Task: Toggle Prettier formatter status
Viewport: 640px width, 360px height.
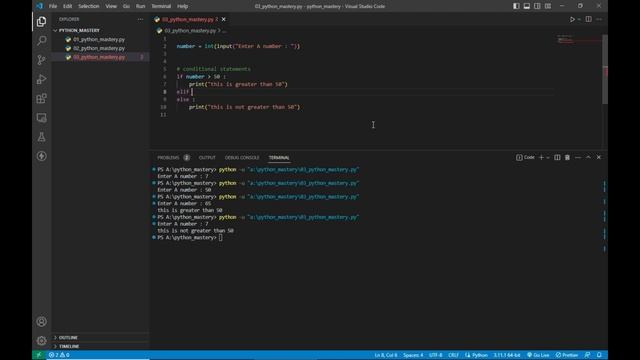Action: coord(567,355)
